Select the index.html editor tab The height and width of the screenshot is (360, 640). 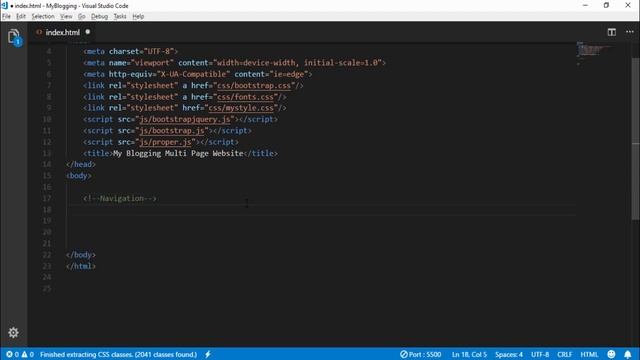61,32
